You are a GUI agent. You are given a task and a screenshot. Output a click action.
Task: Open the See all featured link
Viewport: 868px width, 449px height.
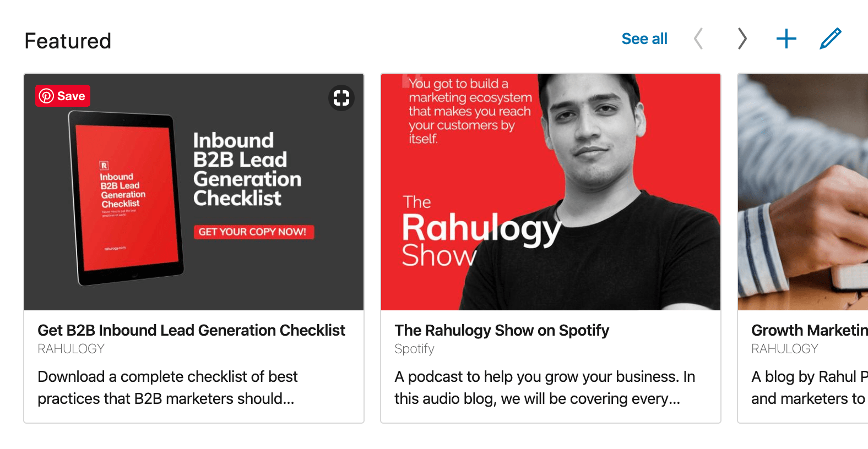pyautogui.click(x=644, y=39)
